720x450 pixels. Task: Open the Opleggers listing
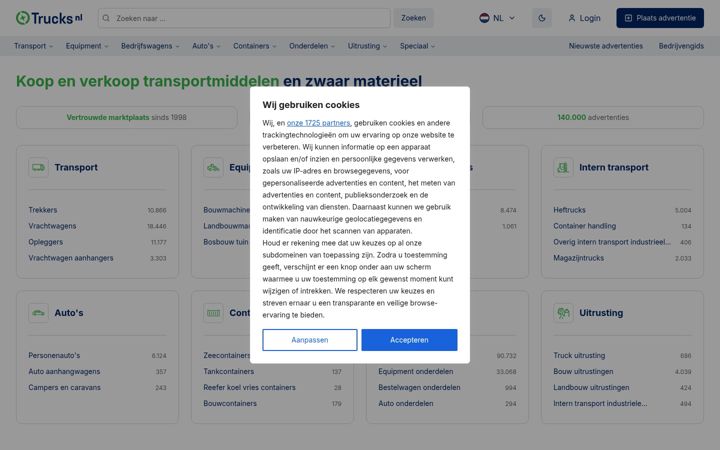45,242
